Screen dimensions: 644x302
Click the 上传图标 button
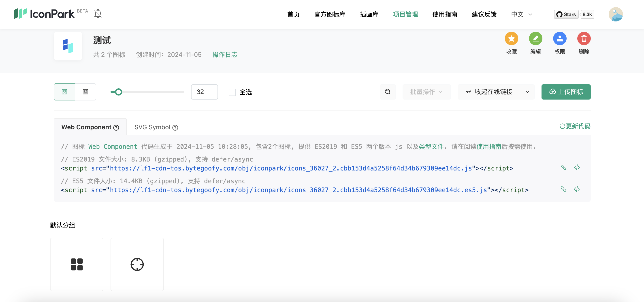(566, 92)
